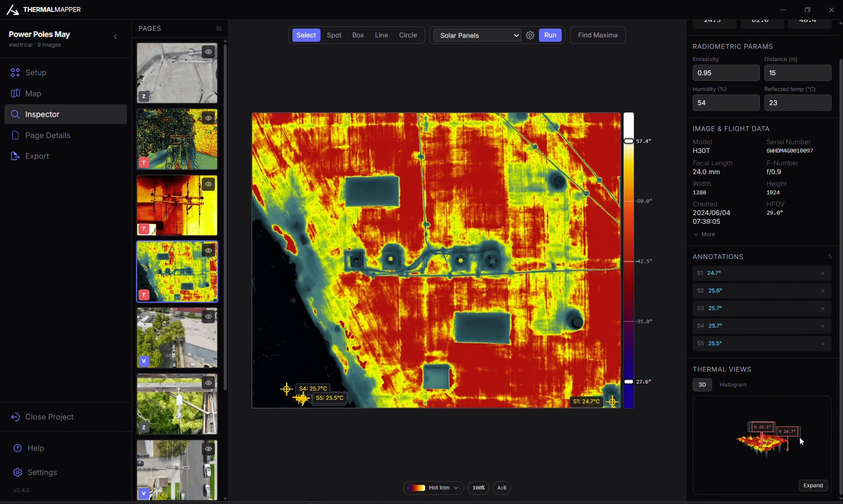This screenshot has width=843, height=504.
Task: Open Settings in sidebar
Action: pyautogui.click(x=65, y=472)
